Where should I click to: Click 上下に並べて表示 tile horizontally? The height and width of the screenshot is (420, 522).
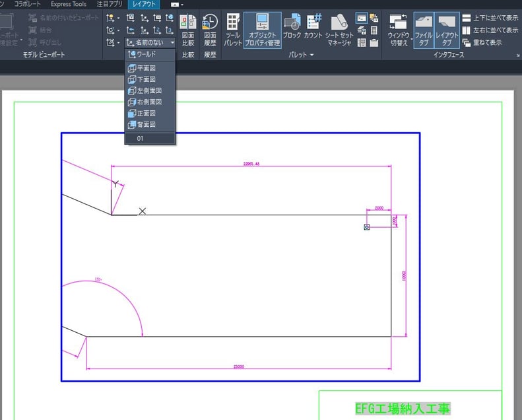pos(490,18)
